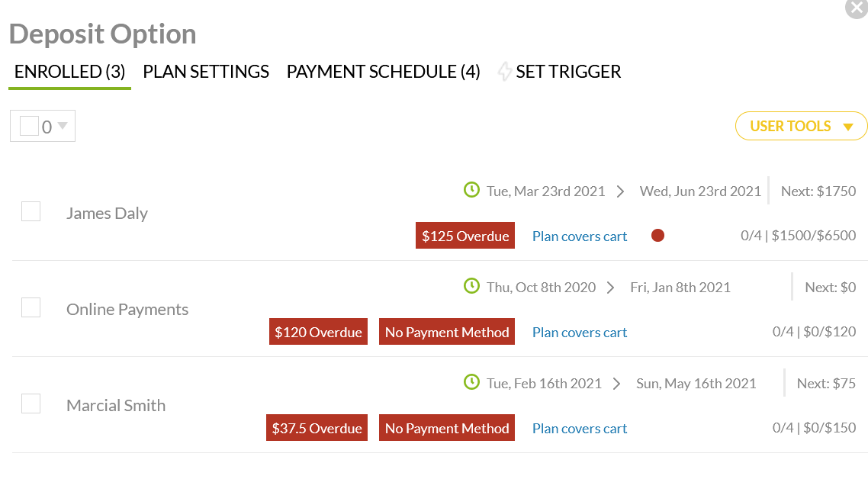Close the Deposit Option dialog
868x492 pixels.
[x=857, y=8]
